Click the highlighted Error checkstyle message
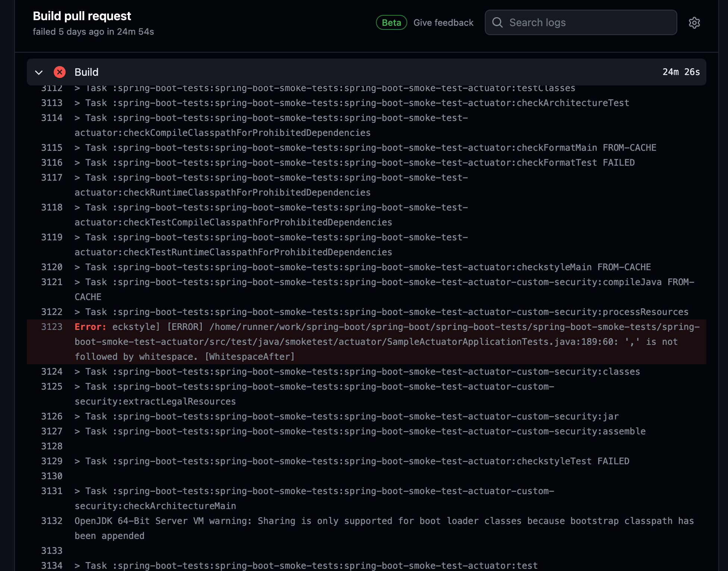 [x=373, y=342]
